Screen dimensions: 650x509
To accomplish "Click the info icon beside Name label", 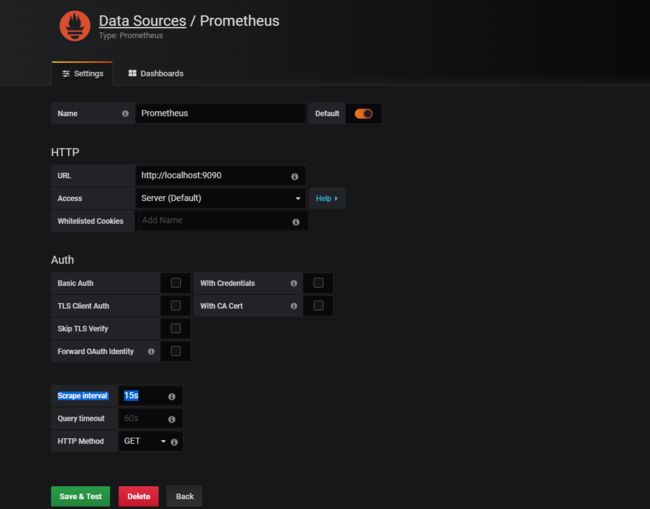I will click(125, 114).
